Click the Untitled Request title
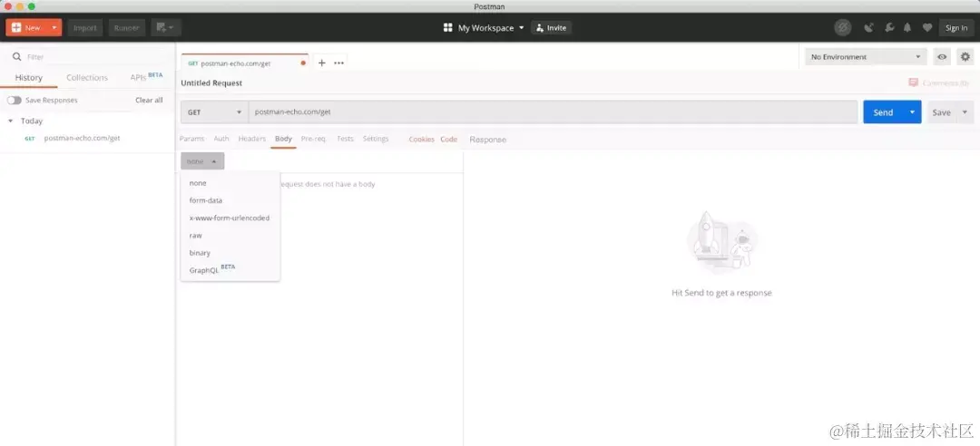Viewport: 980px width, 446px height. pyautogui.click(x=211, y=83)
